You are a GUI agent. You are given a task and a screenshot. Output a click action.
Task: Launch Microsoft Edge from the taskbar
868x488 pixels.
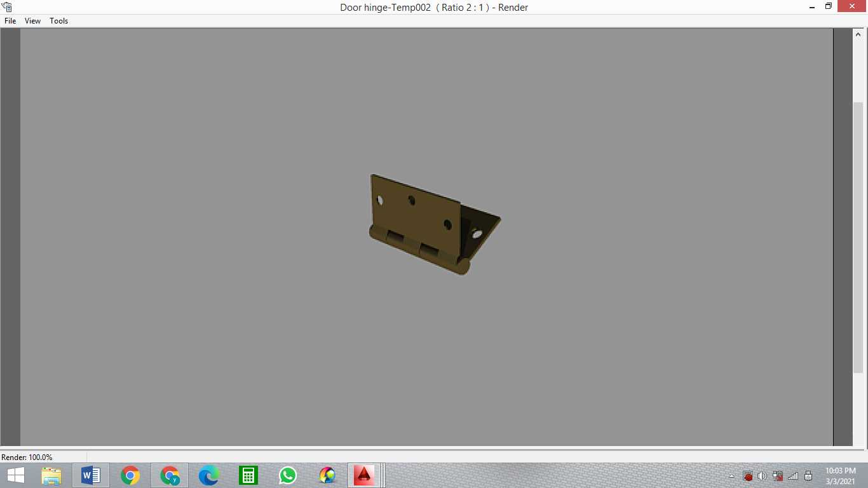[209, 475]
